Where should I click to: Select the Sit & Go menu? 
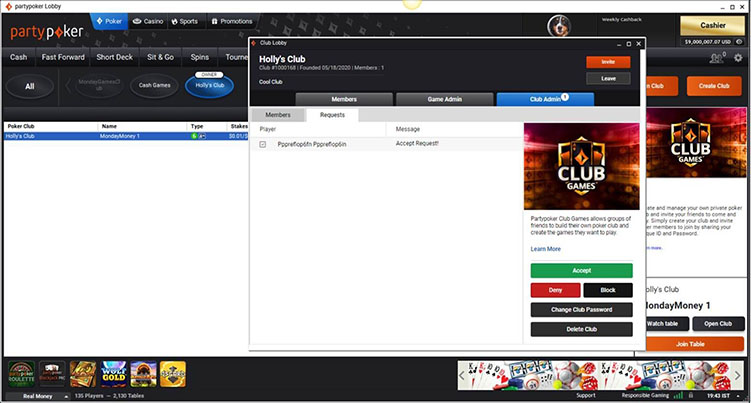[x=160, y=57]
